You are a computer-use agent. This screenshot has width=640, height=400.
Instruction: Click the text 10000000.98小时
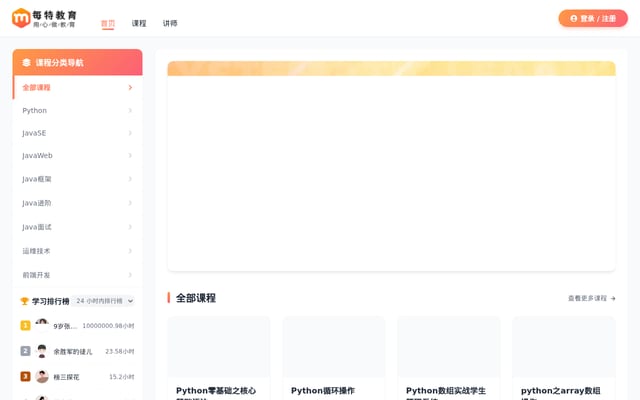[x=108, y=326]
